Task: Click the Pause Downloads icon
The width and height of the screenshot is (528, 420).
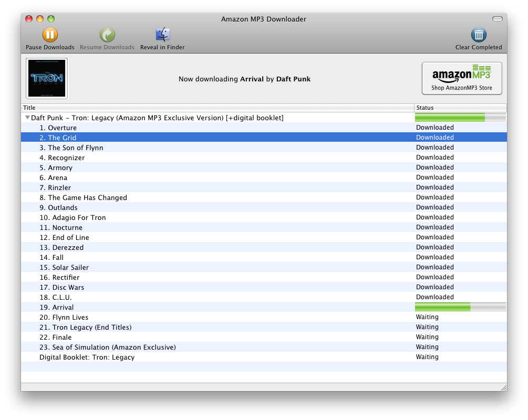Action: coord(50,35)
